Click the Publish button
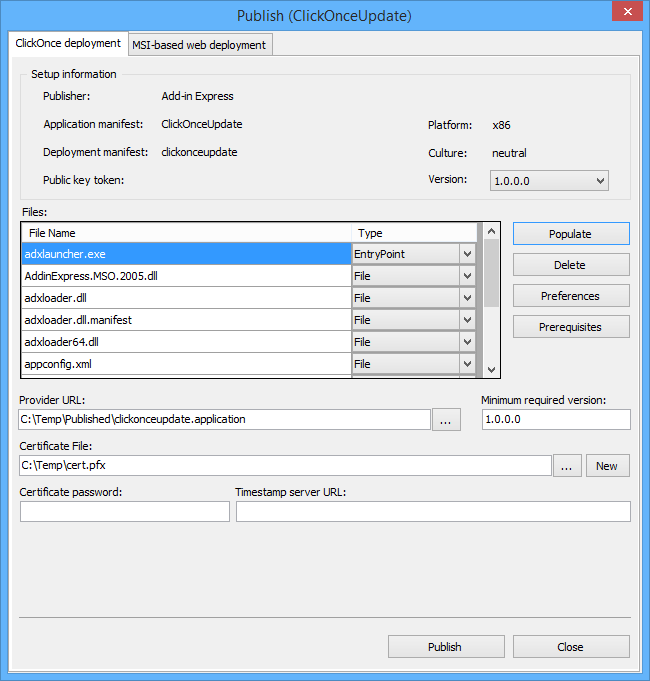This screenshot has width=650, height=681. [x=445, y=647]
